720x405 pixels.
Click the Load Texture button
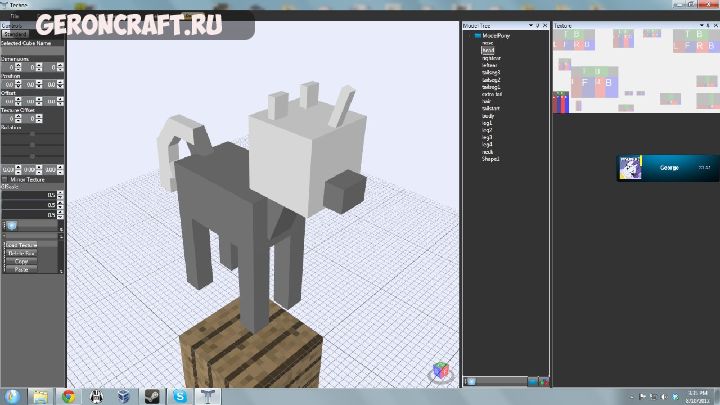click(x=21, y=245)
